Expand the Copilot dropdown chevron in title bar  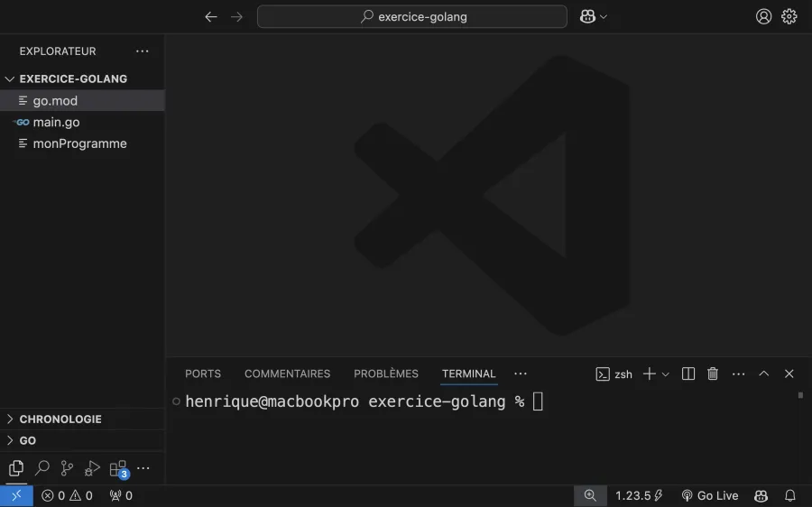point(604,17)
